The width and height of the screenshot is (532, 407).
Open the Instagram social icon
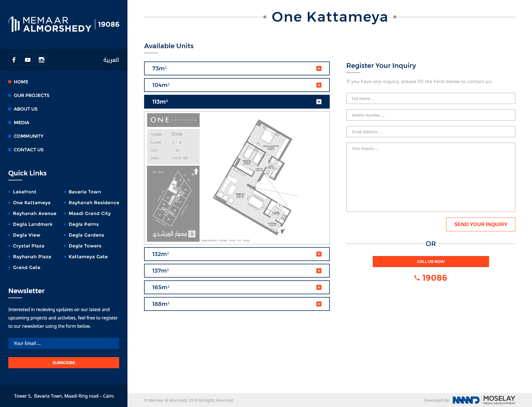(x=42, y=60)
